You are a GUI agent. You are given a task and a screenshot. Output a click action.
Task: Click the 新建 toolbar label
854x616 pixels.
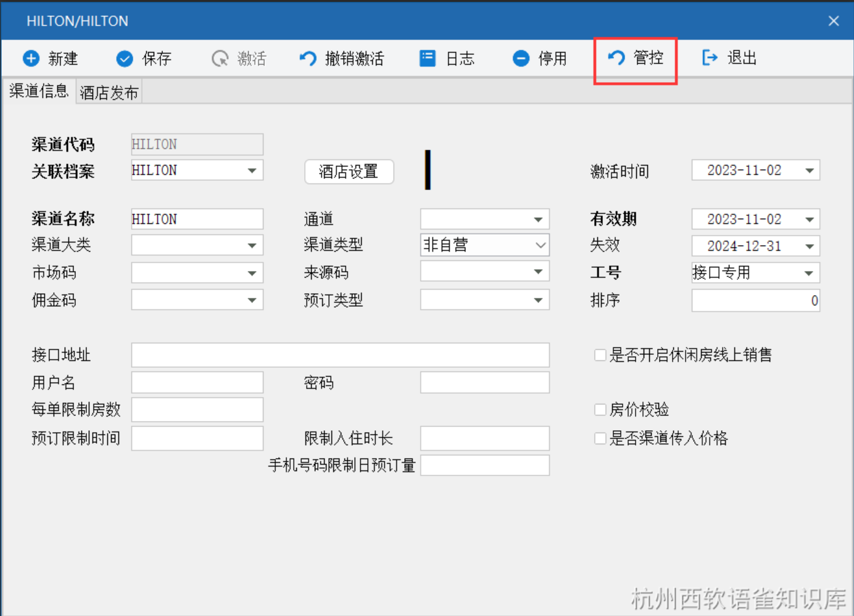click(63, 59)
